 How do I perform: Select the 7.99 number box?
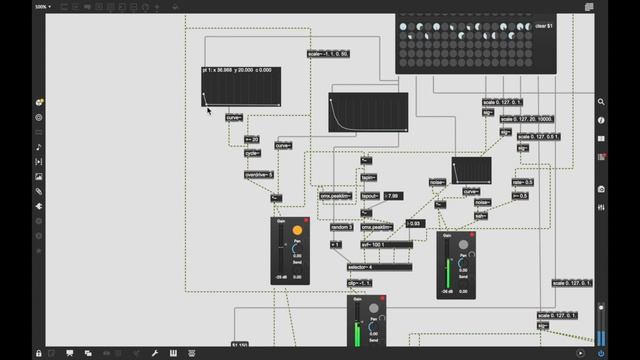click(393, 196)
